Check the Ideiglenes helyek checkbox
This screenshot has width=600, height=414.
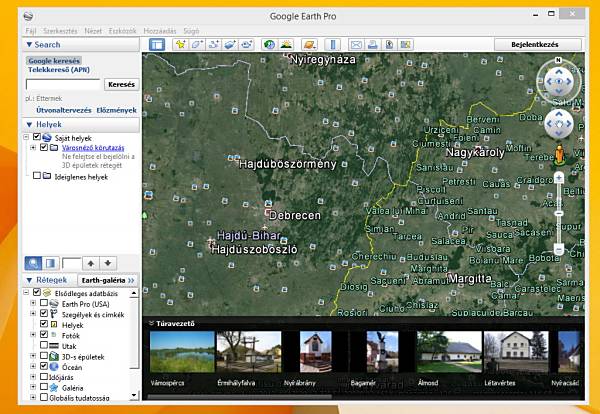click(37, 176)
